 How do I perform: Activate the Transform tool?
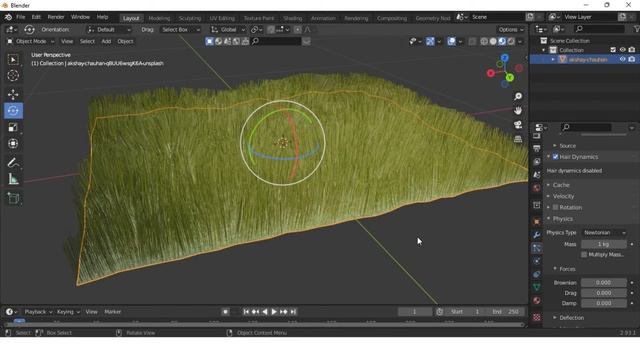coord(13,144)
